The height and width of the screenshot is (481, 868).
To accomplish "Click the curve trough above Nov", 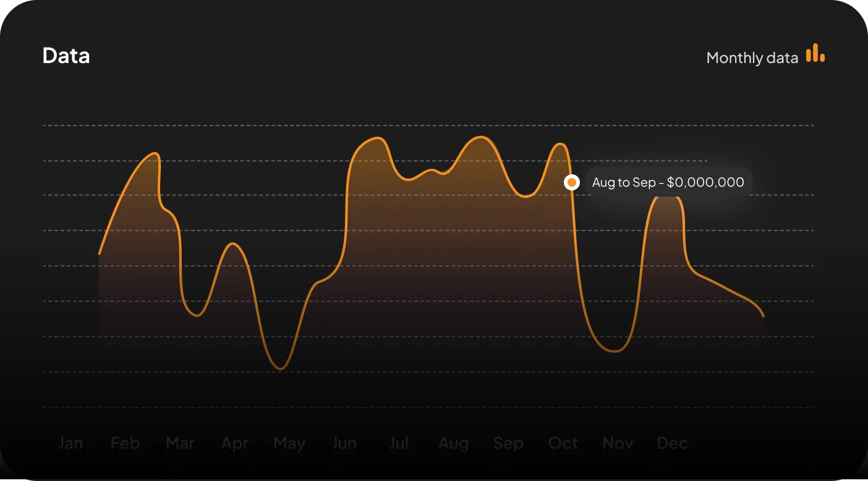I will (x=615, y=351).
